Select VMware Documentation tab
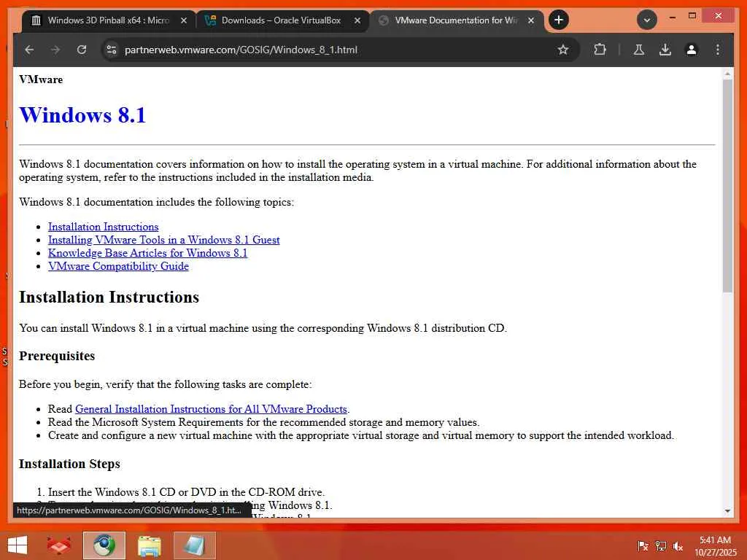The height and width of the screenshot is (560, 747). pyautogui.click(x=456, y=20)
